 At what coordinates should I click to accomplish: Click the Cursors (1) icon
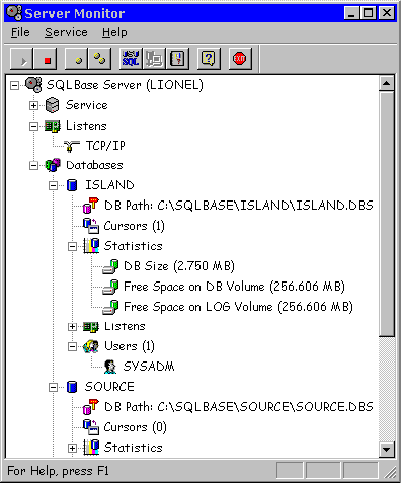coord(91,226)
